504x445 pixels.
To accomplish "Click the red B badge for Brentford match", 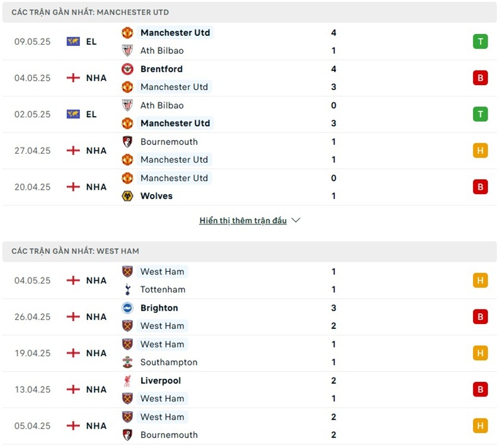I will pos(480,78).
